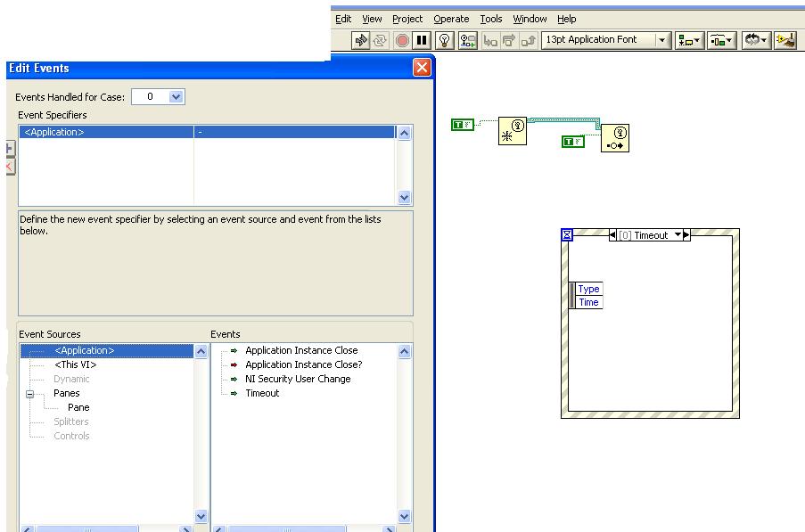The image size is (805, 532).
Task: Close the Edit Events dialog
Action: (x=422, y=67)
